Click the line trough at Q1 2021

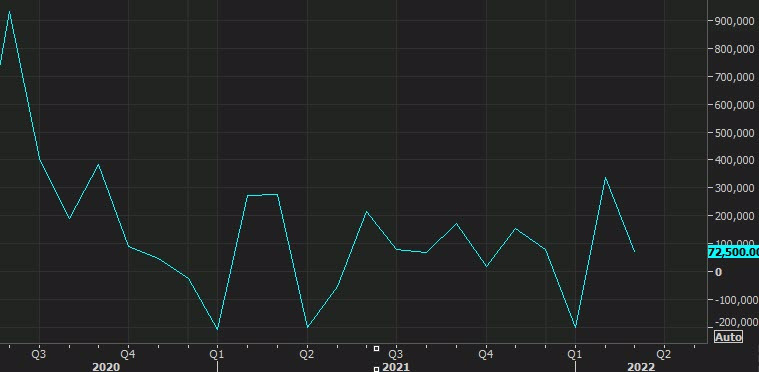tap(217, 329)
